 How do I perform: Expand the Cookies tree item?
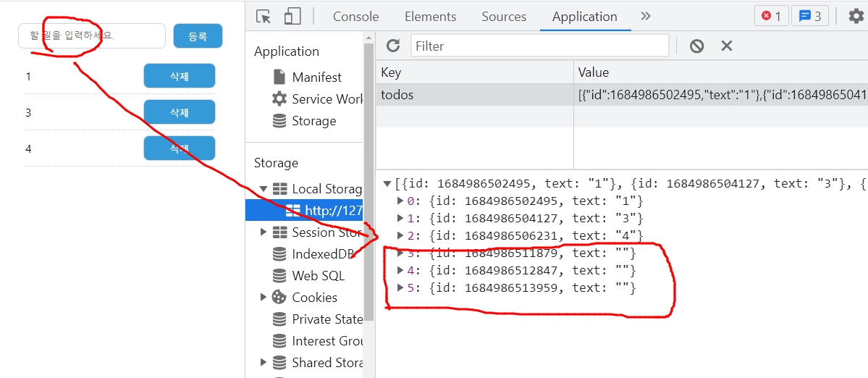(264, 298)
